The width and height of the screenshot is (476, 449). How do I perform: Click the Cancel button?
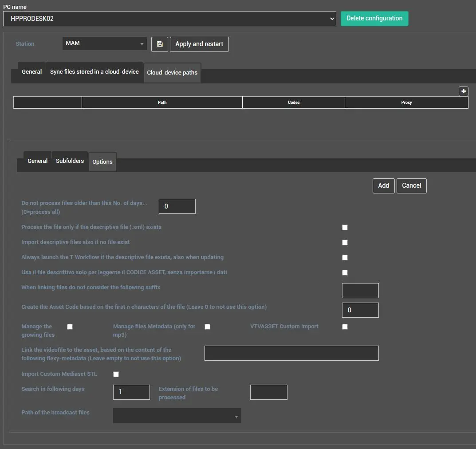click(411, 186)
